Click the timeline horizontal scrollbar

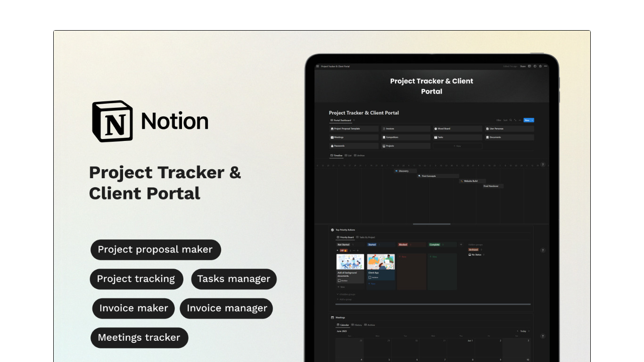[x=431, y=224]
